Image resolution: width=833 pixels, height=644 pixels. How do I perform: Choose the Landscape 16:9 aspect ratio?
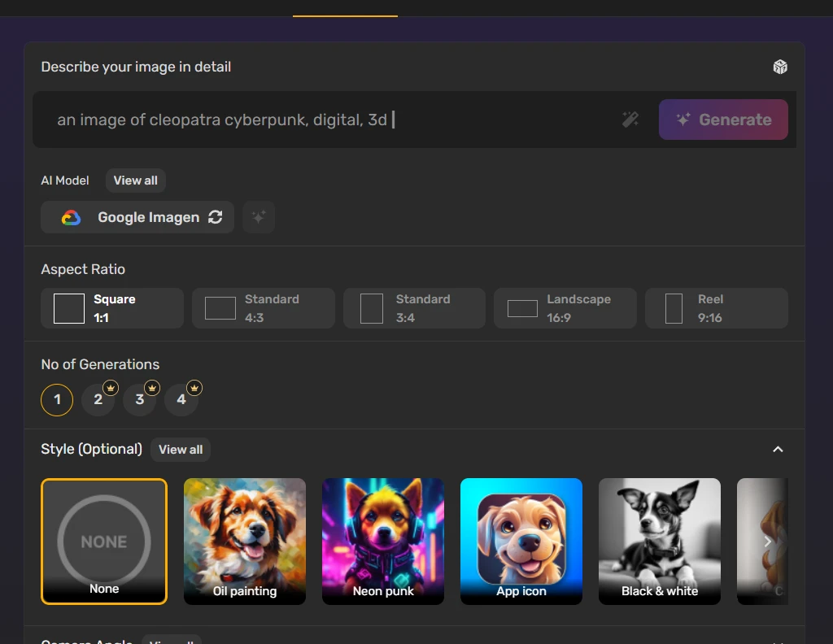click(x=565, y=308)
